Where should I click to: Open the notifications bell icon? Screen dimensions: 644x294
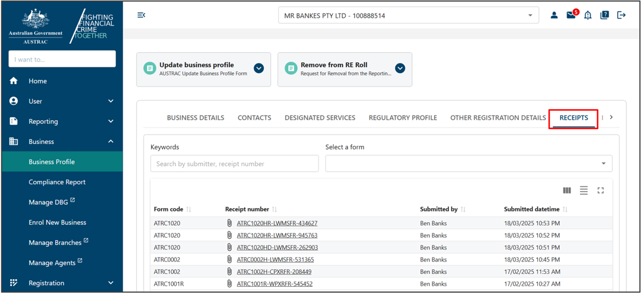(x=588, y=15)
